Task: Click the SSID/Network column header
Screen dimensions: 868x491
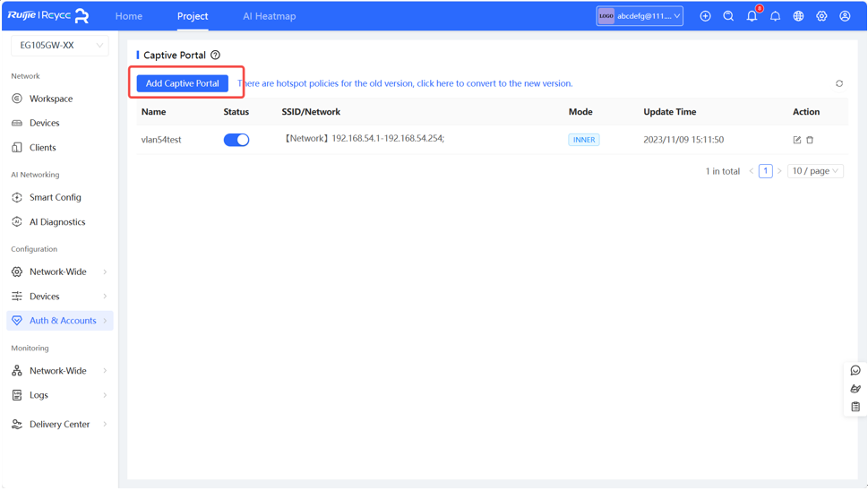Action: tap(311, 112)
